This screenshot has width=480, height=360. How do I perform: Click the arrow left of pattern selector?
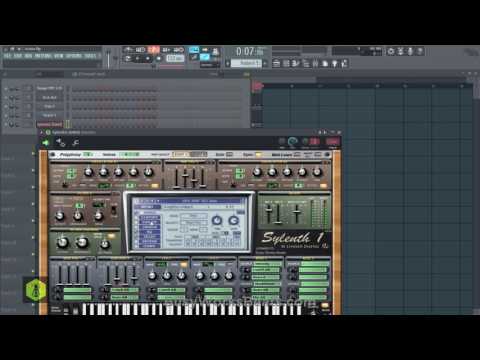(228, 63)
